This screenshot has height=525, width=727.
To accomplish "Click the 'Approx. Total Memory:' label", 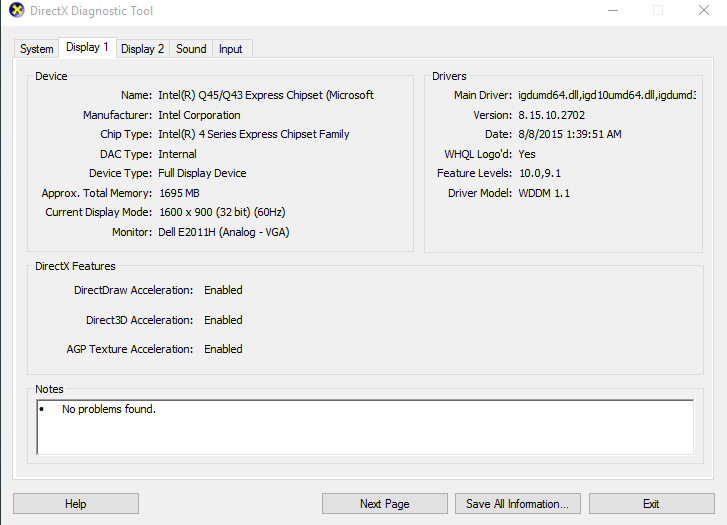I will click(x=96, y=193).
